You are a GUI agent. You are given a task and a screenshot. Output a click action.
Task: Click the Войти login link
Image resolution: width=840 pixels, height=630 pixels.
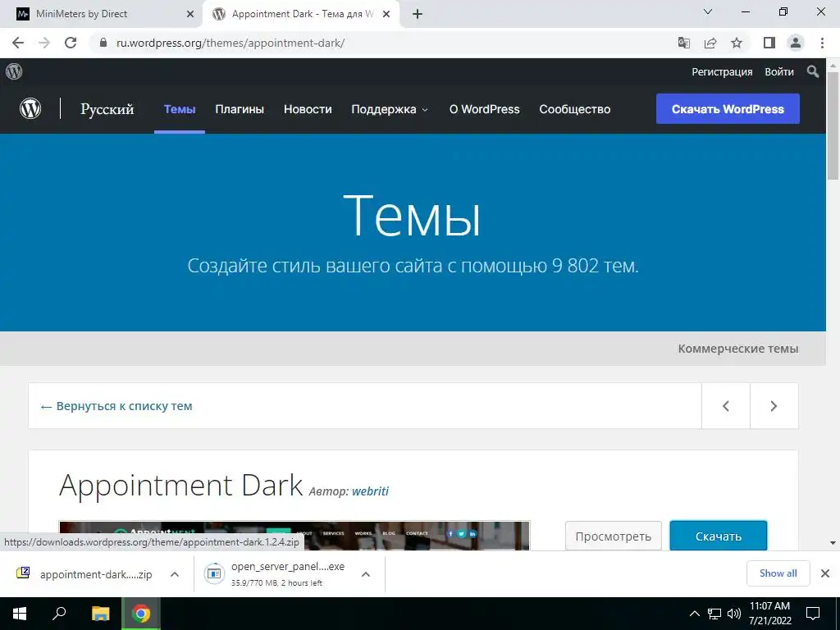click(x=779, y=72)
